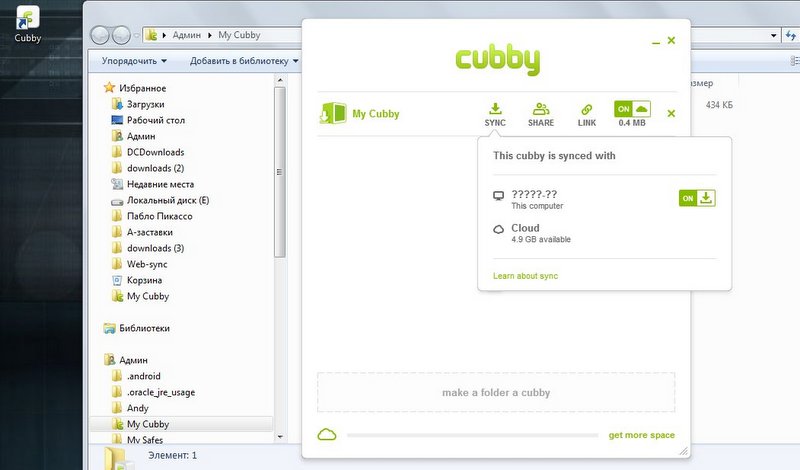The width and height of the screenshot is (800, 470).
Task: Click the cloud icon next to the storage bar
Action: 327,435
